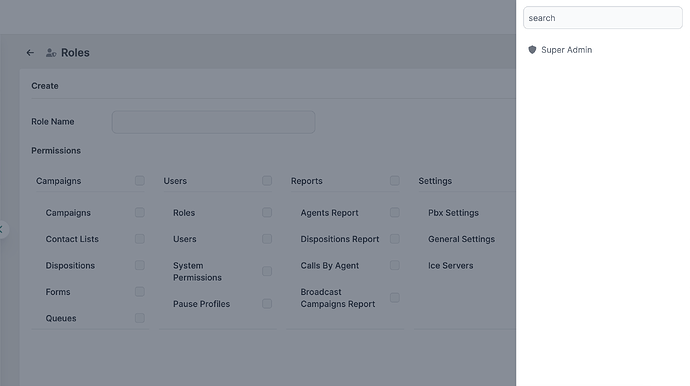The image size is (690, 386).
Task: Check the Roles permission checkbox
Action: (x=267, y=213)
